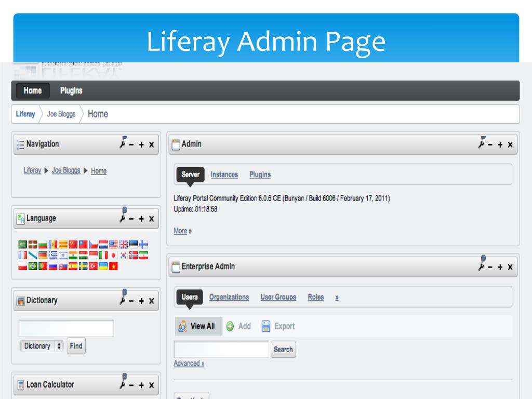This screenshot has width=532, height=399.
Task: Maximize the Language portlet with the plus icon
Action: (141, 219)
